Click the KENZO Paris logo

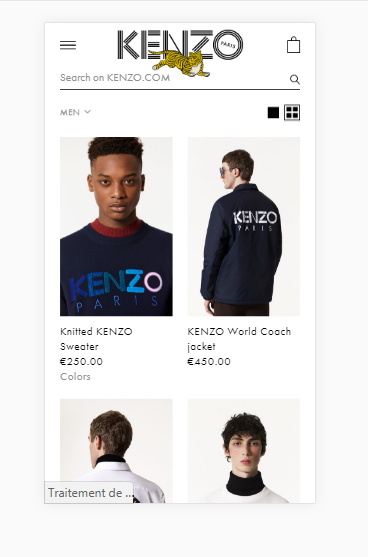(180, 45)
